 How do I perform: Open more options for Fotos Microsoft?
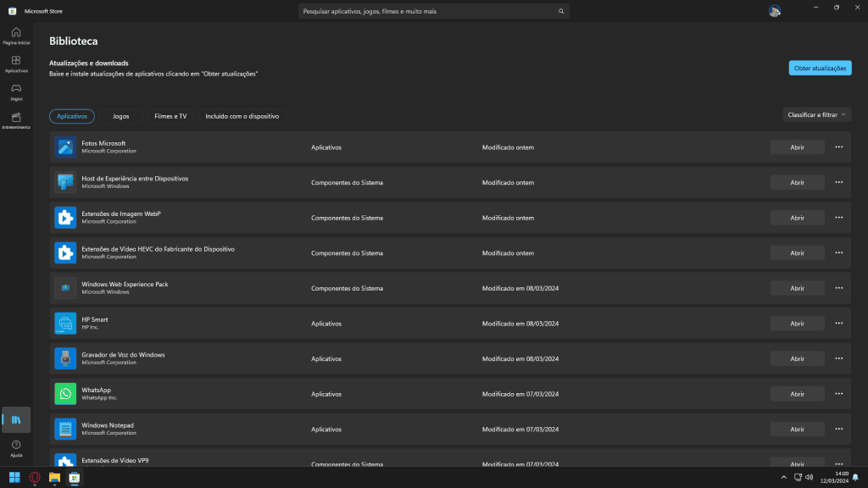[x=838, y=147]
